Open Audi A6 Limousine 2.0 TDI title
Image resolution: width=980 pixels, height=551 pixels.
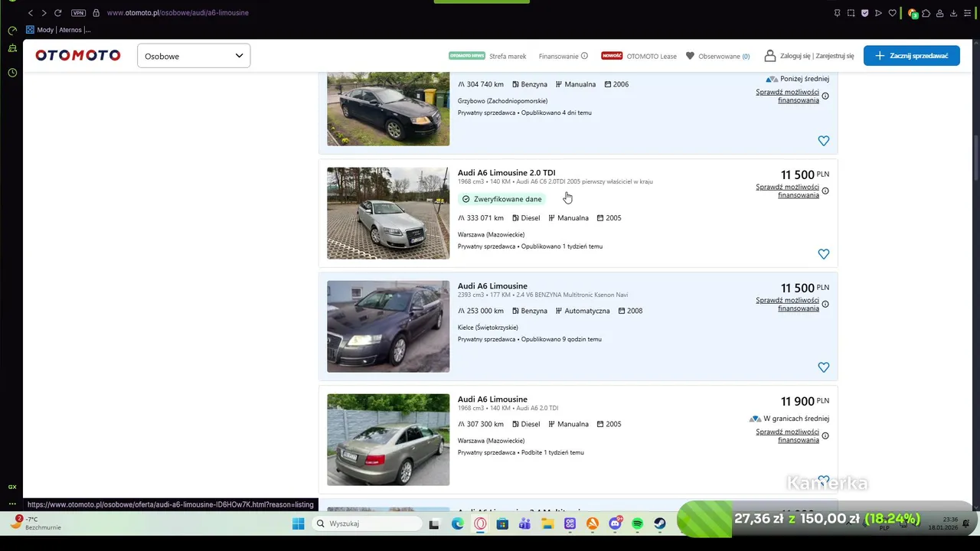(x=506, y=173)
